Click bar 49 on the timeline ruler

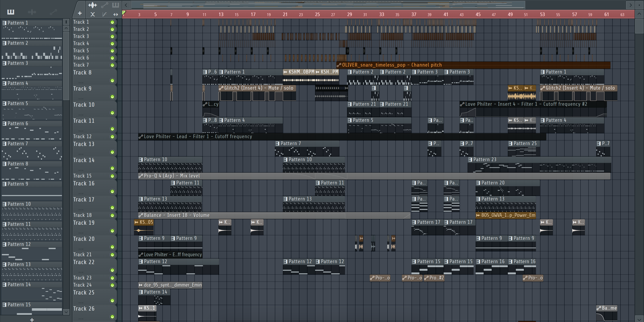click(x=510, y=14)
